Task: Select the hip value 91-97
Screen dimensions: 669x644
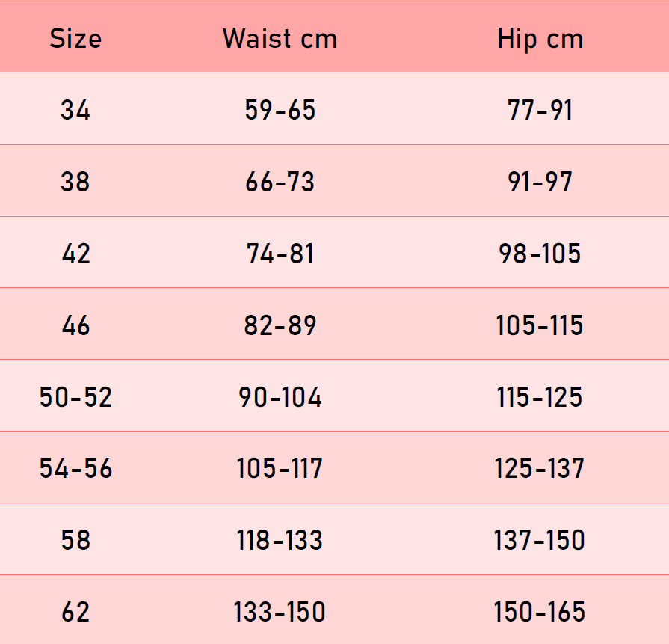Action: click(540, 182)
